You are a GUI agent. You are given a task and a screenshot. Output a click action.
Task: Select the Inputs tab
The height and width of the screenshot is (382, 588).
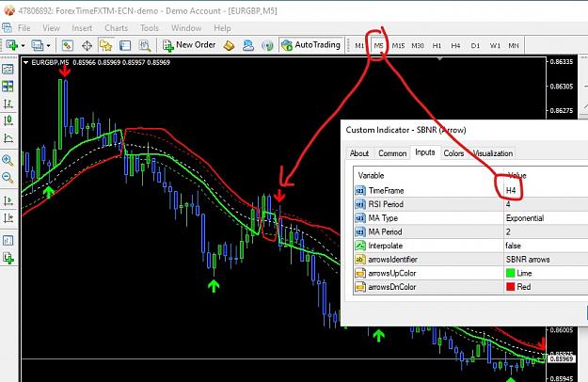[425, 152]
